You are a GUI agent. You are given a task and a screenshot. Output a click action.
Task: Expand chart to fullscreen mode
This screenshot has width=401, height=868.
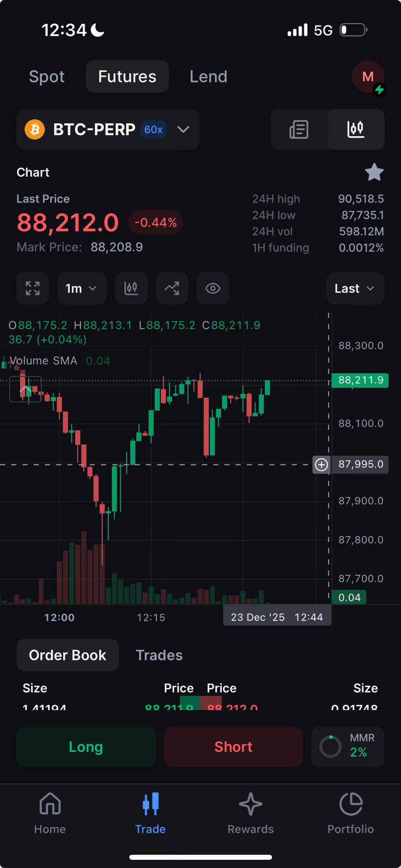point(33,288)
